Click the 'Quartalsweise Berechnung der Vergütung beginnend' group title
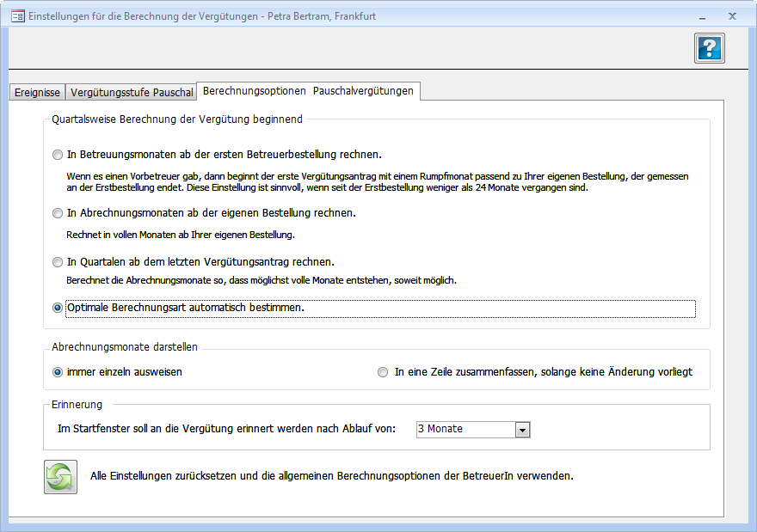757x532 pixels. [177, 119]
